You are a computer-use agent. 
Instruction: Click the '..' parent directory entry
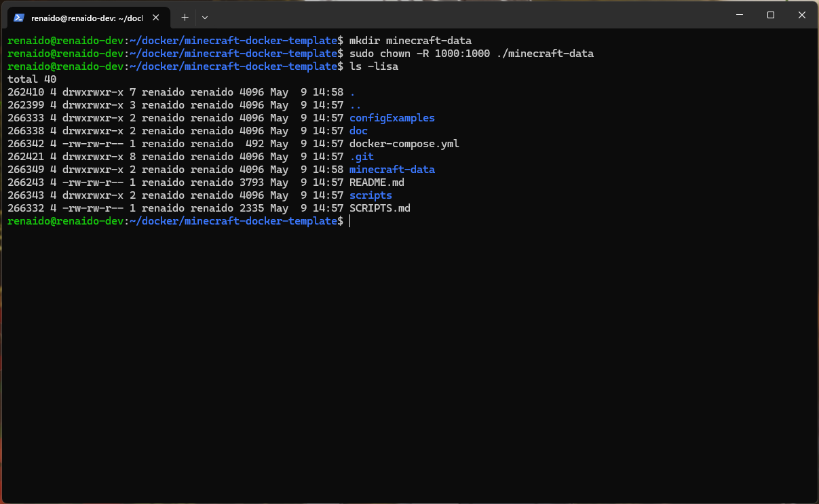[x=356, y=105]
